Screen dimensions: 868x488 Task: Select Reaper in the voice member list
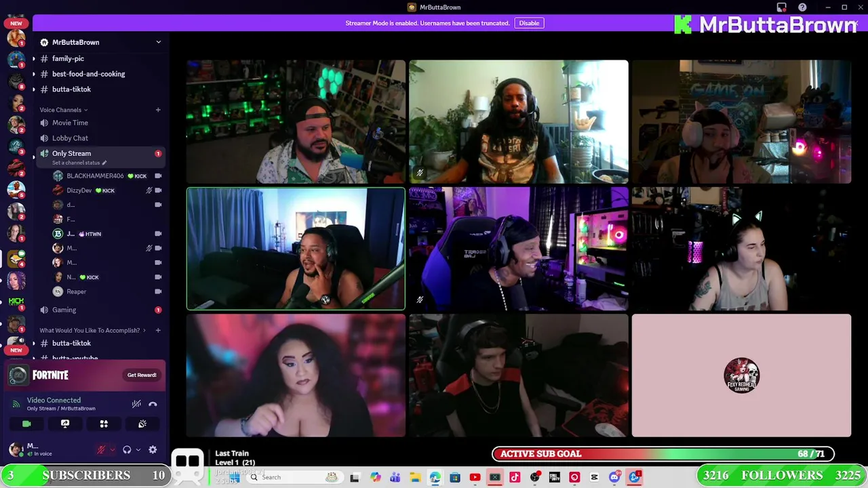[107, 291]
